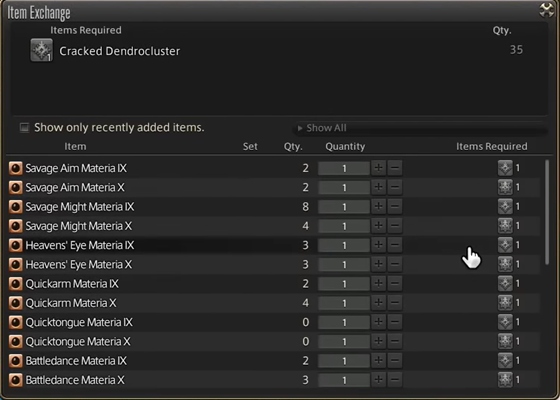Click required cluster icon in Quickarm Materia X row
Viewport: 560px width, 400px height.
[505, 303]
